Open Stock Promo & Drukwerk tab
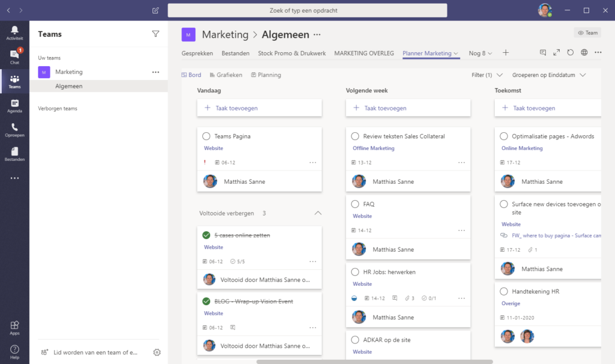Viewport: 615px width, 364px height. pyautogui.click(x=292, y=53)
